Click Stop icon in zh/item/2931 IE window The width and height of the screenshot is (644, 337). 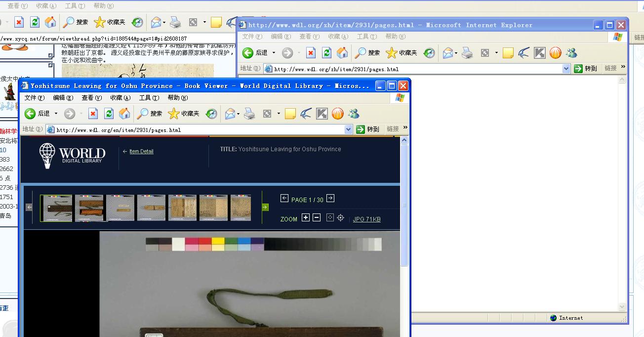click(x=311, y=53)
